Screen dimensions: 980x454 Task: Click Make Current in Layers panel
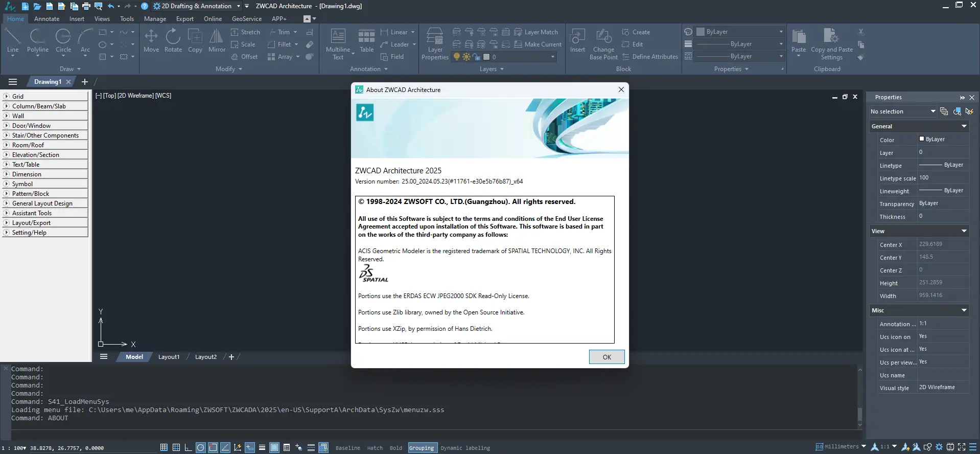tap(538, 44)
